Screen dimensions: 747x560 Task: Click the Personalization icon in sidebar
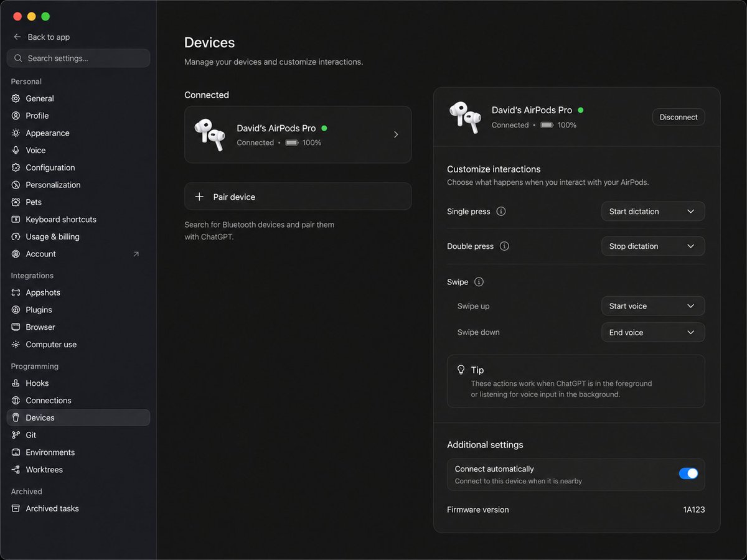click(x=16, y=185)
